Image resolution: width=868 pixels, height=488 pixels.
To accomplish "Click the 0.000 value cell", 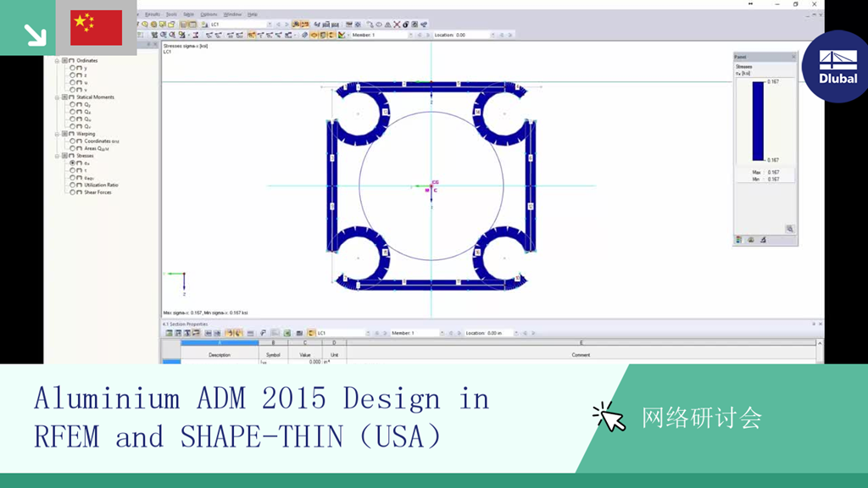I will 304,362.
